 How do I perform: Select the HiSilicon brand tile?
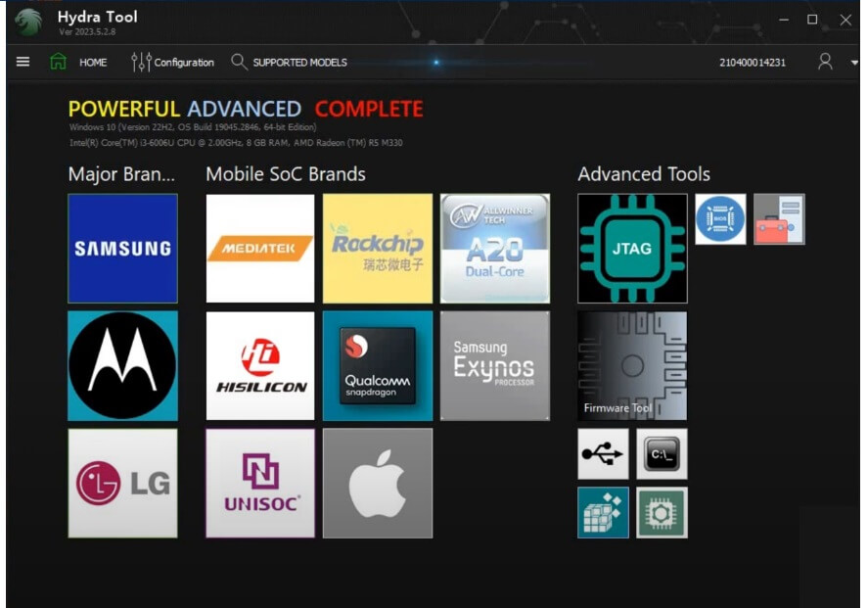tap(259, 365)
